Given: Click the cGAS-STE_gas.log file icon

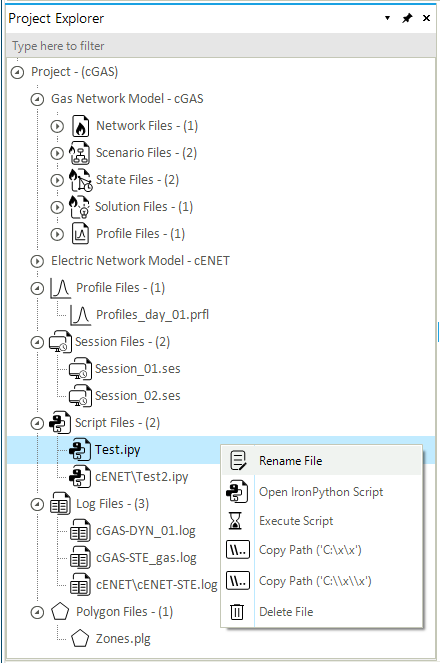Looking at the screenshot, I should point(80,558).
